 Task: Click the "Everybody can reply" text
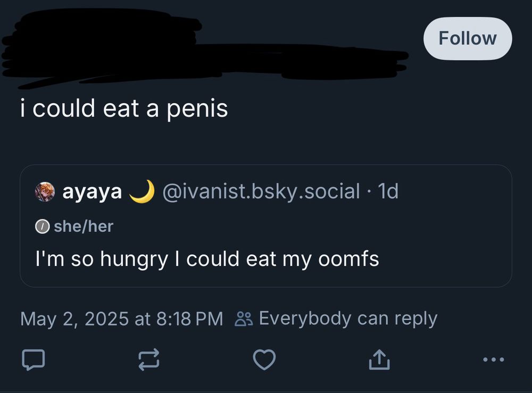point(348,319)
